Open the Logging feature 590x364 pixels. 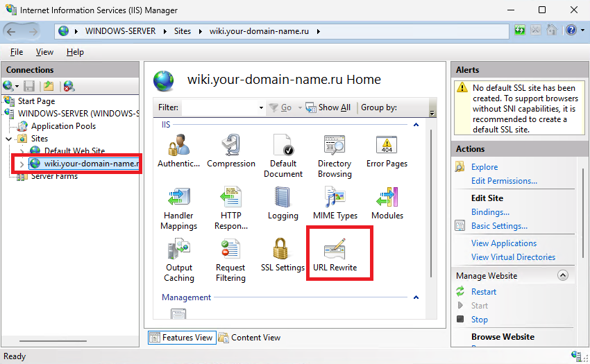pos(283,203)
